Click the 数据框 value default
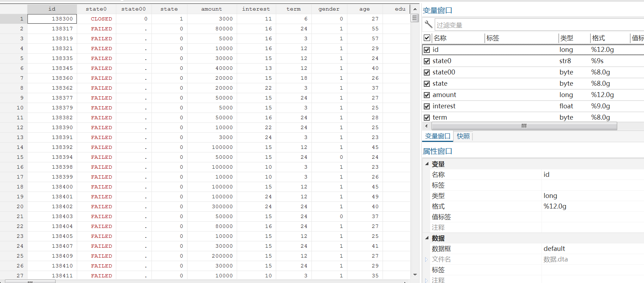 [554, 249]
